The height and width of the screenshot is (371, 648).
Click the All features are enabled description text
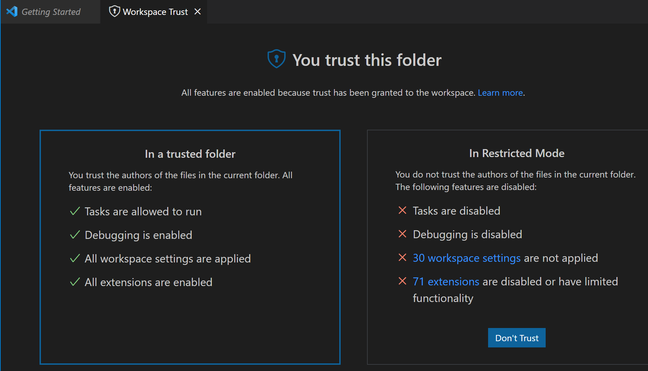(x=328, y=93)
